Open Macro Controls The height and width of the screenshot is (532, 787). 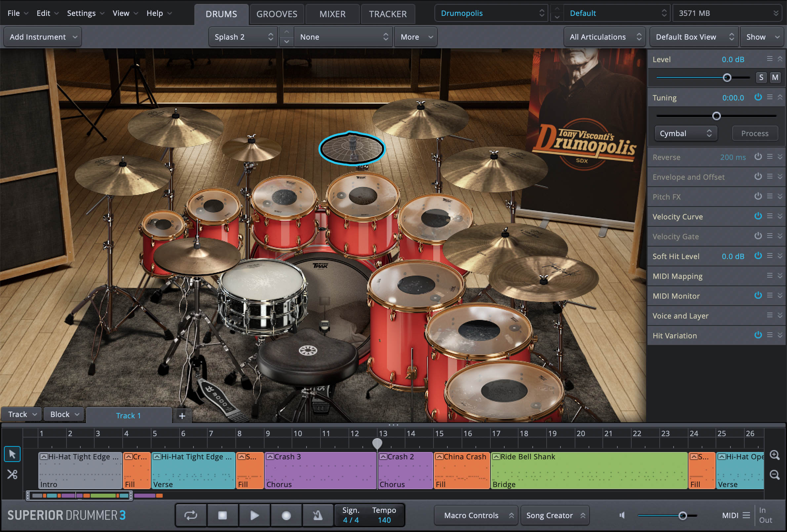476,515
